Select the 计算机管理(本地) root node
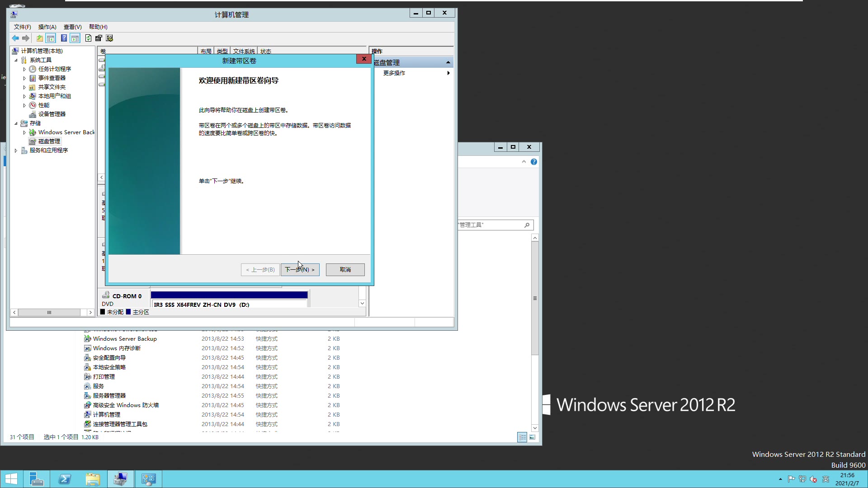 point(42,51)
